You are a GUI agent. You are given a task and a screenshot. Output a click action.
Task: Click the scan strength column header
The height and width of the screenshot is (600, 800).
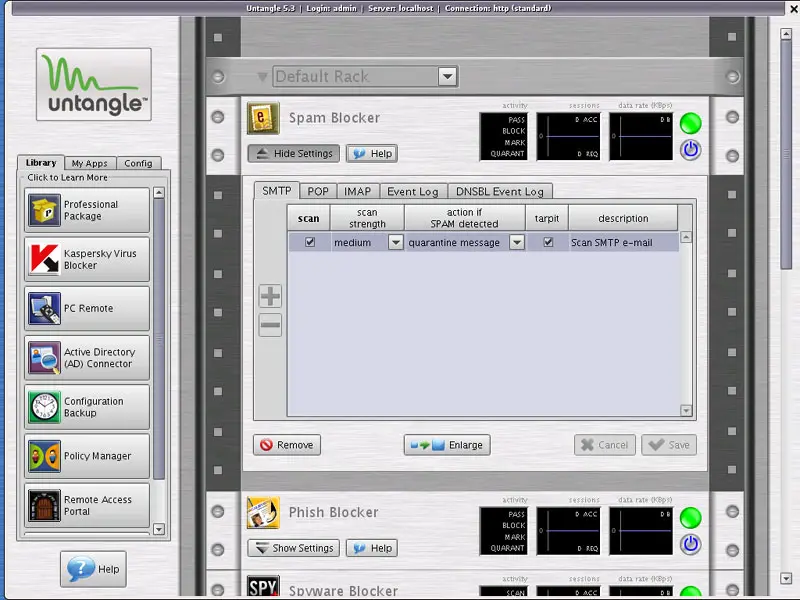point(367,218)
